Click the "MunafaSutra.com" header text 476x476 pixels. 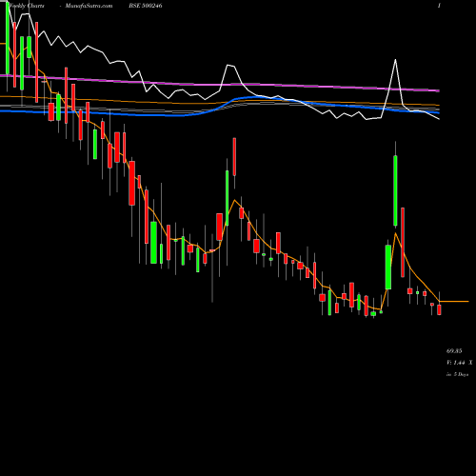[x=89, y=6]
